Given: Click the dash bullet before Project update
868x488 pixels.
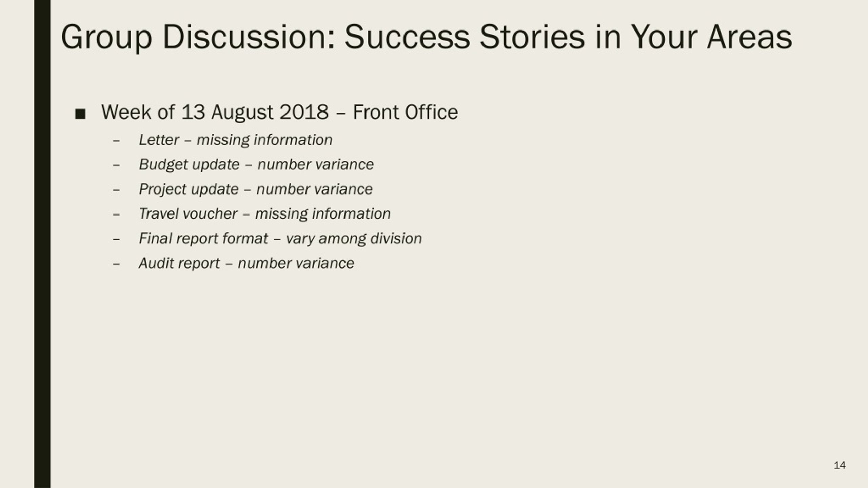Looking at the screenshot, I should pyautogui.click(x=116, y=190).
